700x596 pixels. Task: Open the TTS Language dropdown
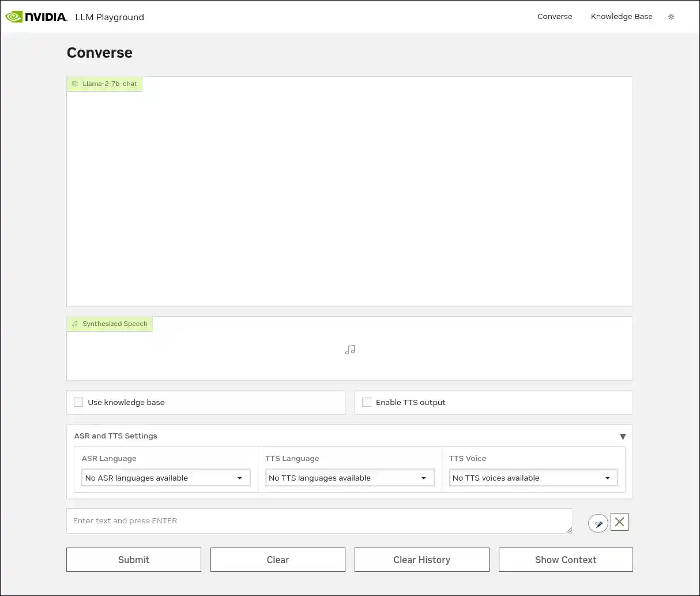pos(349,477)
